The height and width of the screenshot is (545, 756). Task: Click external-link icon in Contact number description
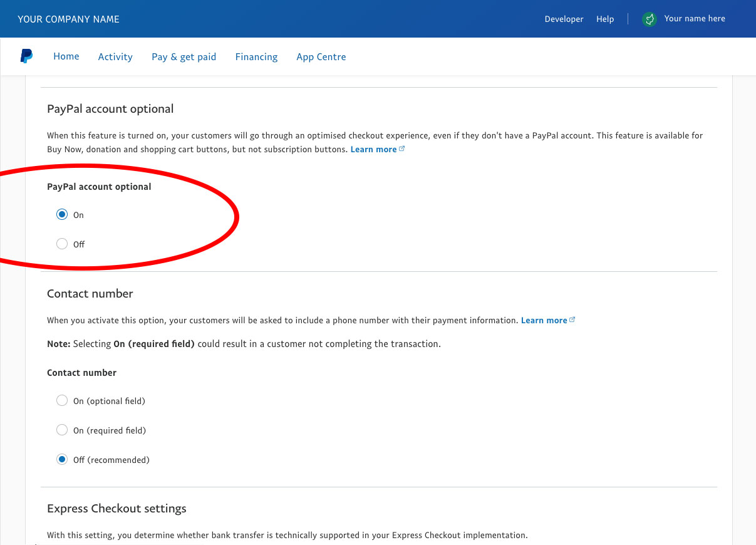click(572, 320)
